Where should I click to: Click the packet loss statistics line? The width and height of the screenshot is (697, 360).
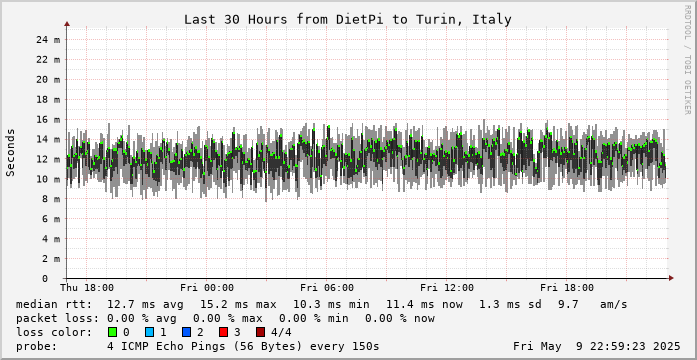tap(225, 319)
